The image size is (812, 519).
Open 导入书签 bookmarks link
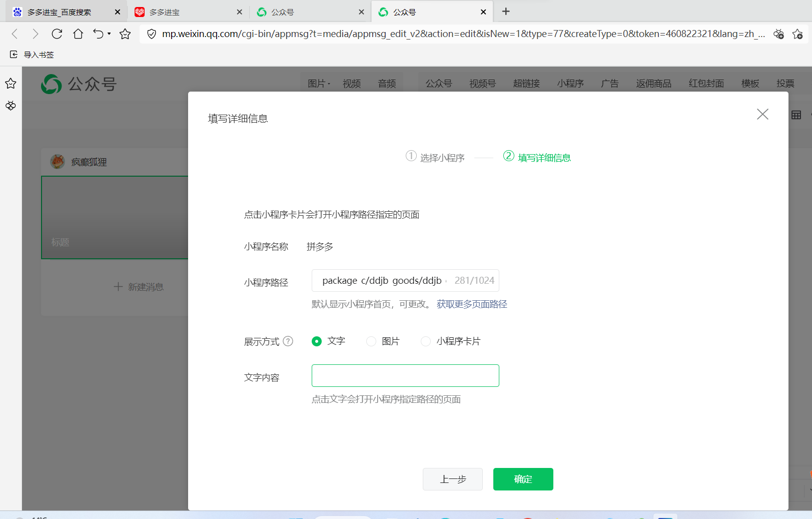tap(39, 55)
